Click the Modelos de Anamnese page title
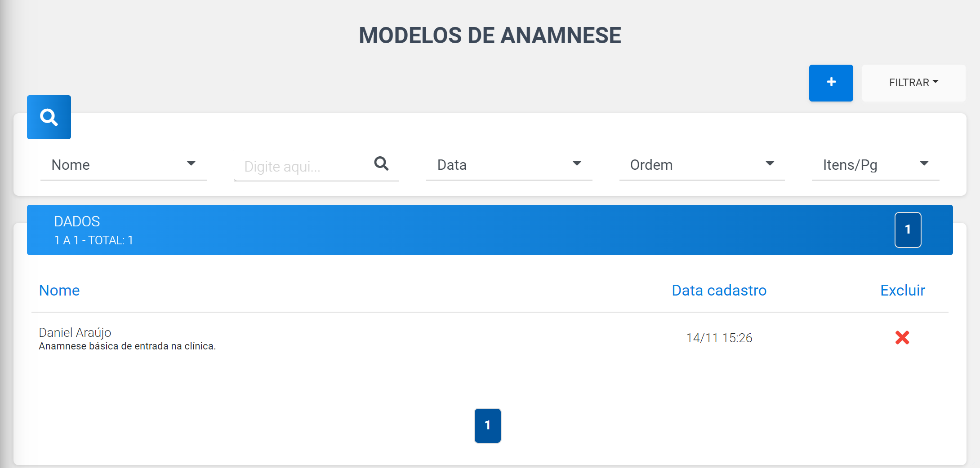Viewport: 980px width, 468px height. [490, 35]
